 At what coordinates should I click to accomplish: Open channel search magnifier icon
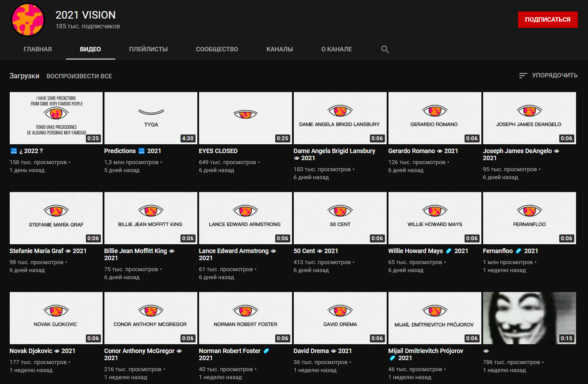[x=385, y=49]
